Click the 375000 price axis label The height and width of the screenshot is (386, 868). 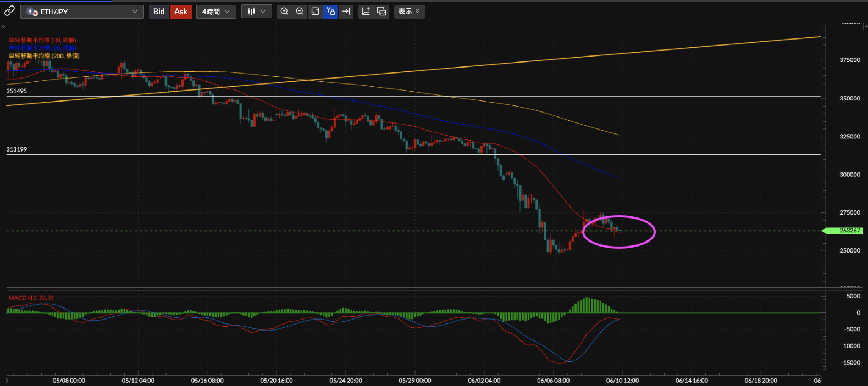pos(850,60)
